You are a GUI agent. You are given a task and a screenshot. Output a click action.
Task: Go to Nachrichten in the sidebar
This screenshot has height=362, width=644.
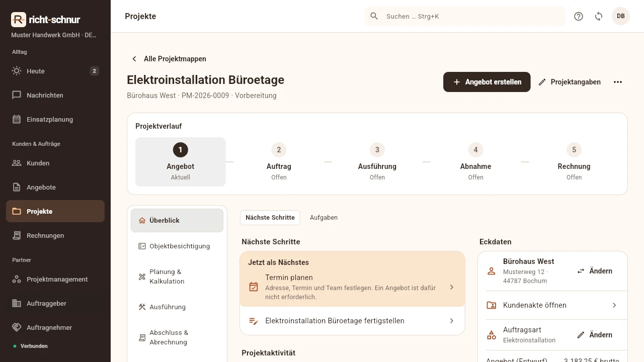(x=55, y=95)
